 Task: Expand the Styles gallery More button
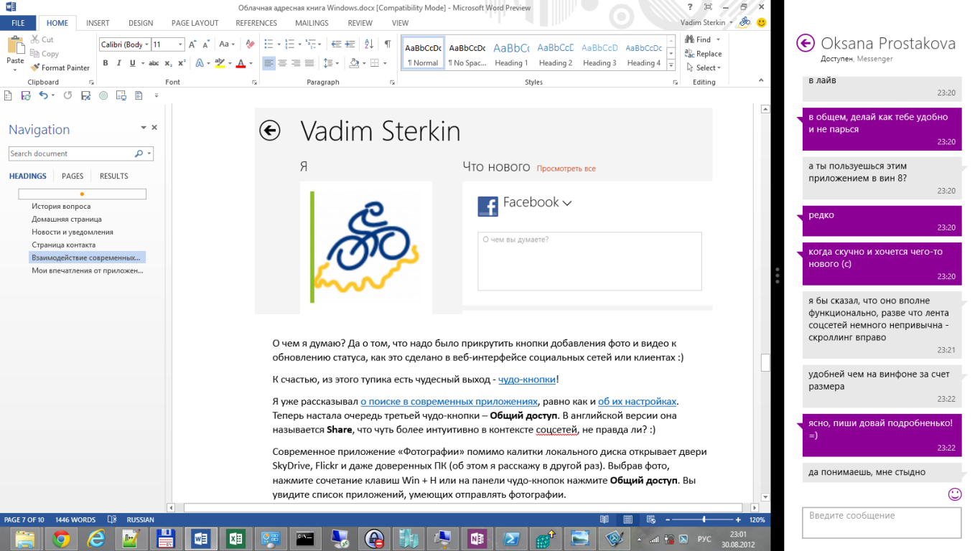671,65
